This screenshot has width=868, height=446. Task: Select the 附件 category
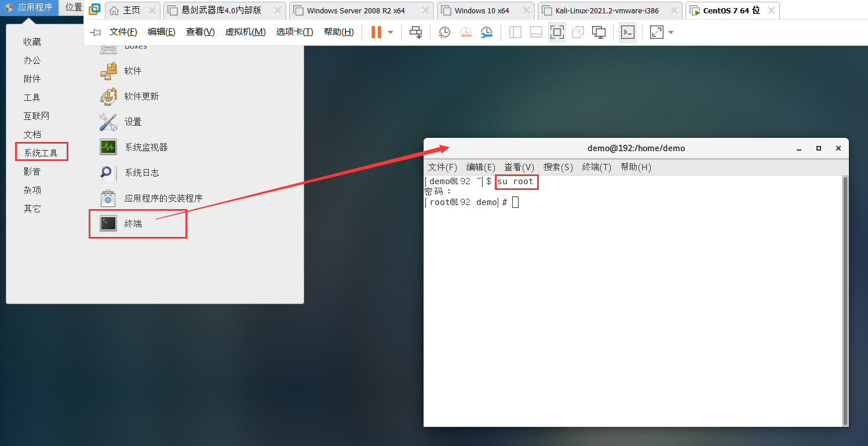click(32, 79)
